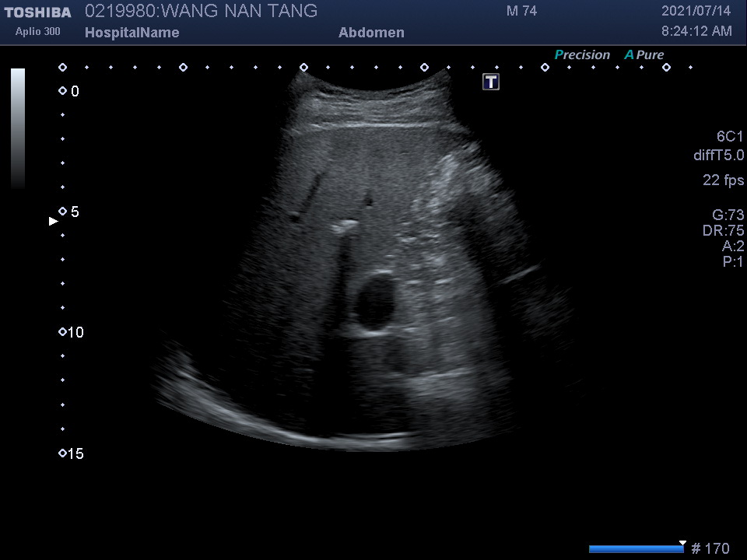747x560 pixels.
Task: Toggle the Precision imaging indicator
Action: (x=582, y=55)
